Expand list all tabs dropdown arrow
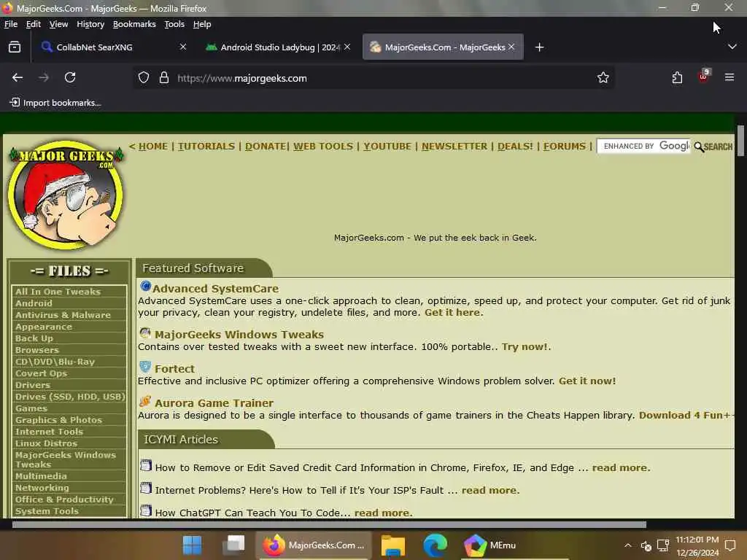Image resolution: width=747 pixels, height=560 pixels. point(732,47)
